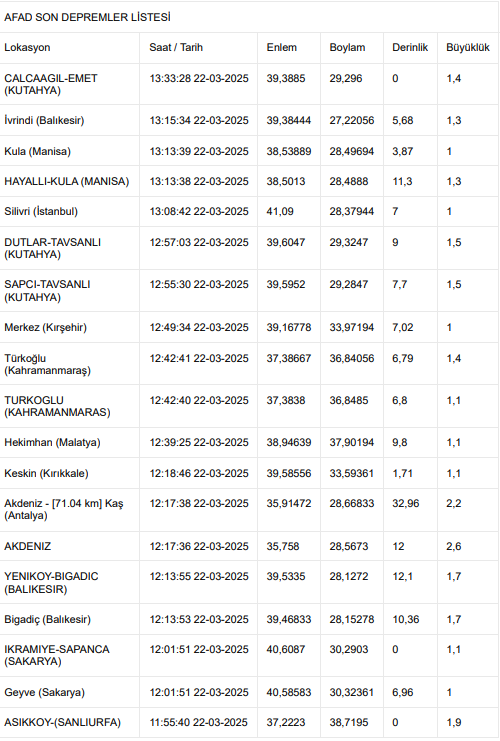The image size is (500, 741).
Task: Click the Derinlik column header
Action: click(410, 47)
